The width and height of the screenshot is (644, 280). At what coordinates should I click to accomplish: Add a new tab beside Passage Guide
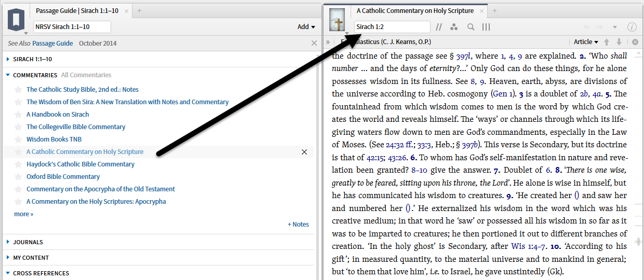139,10
